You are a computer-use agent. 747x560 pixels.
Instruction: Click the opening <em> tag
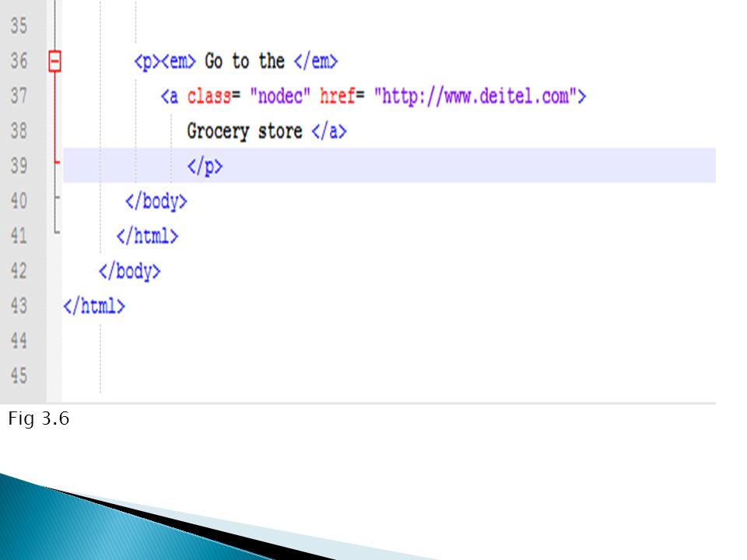(x=179, y=61)
